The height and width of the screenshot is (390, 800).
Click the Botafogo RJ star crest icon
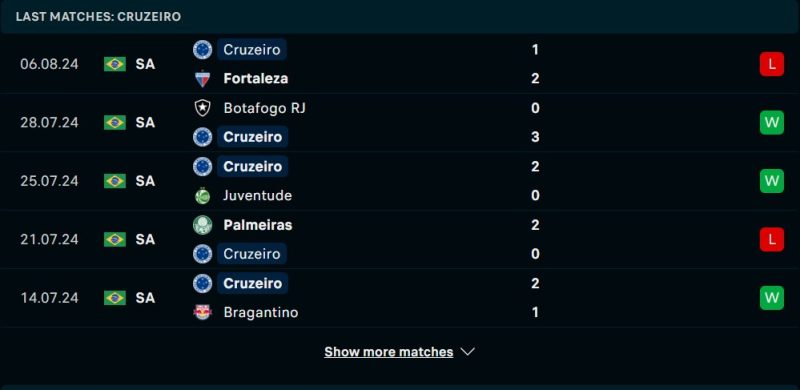(203, 108)
